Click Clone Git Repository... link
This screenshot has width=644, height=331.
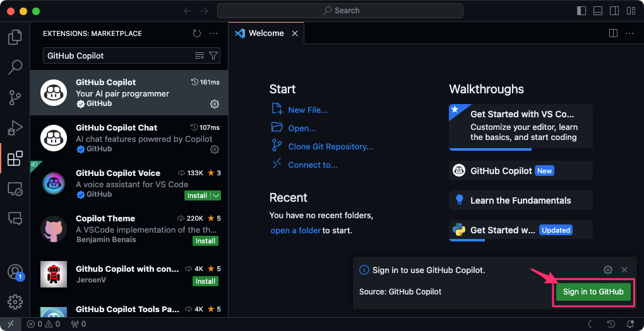point(331,146)
